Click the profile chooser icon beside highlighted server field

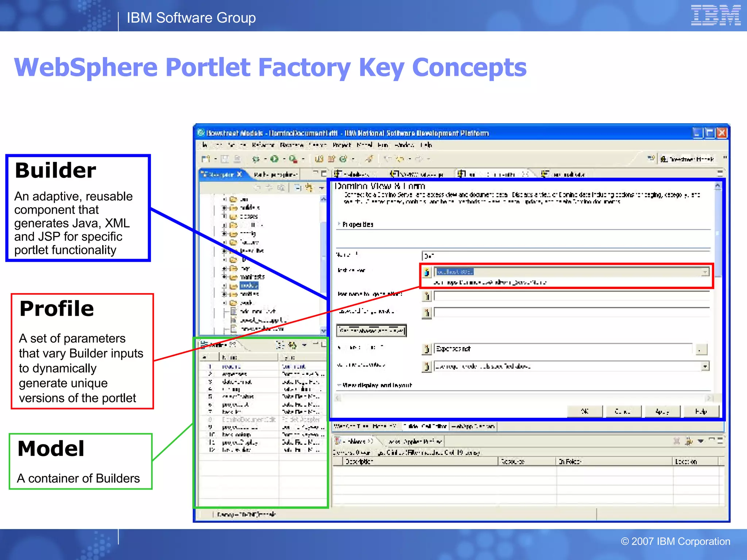tap(426, 272)
